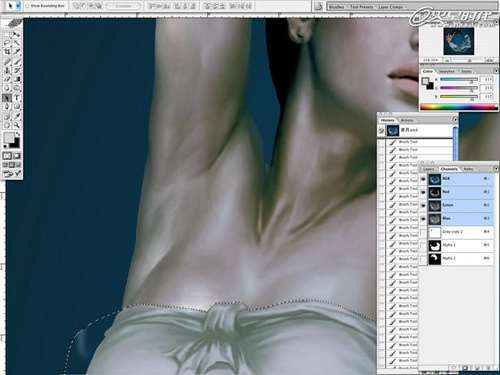
Task: Switch to Standard editing mode
Action: (x=7, y=156)
